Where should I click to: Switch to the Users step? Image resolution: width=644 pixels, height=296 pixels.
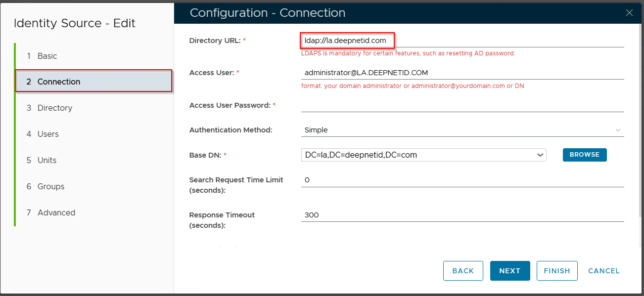point(48,134)
